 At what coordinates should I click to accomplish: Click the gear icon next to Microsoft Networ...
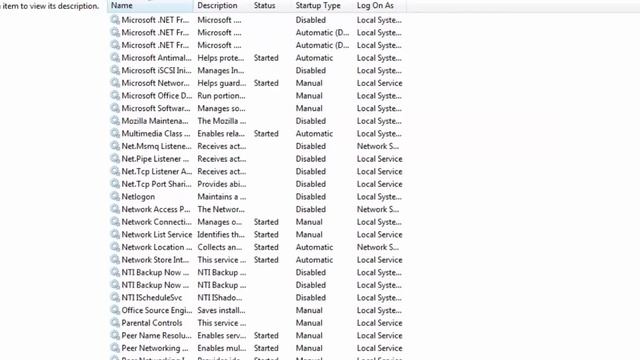tap(115, 83)
